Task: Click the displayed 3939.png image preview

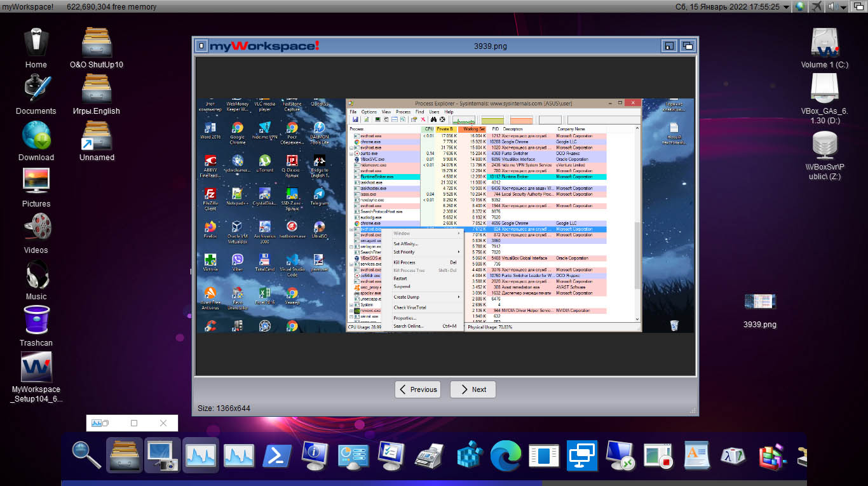Action: pyautogui.click(x=445, y=215)
